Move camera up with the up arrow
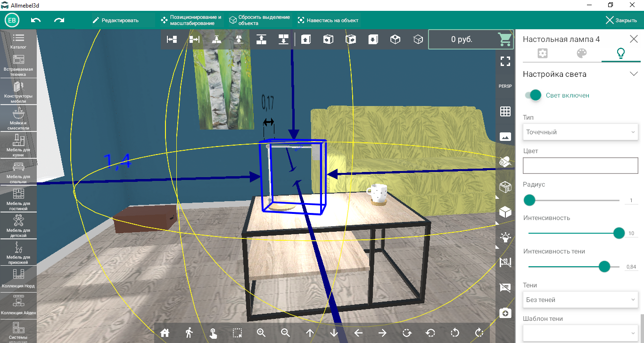 (x=310, y=333)
